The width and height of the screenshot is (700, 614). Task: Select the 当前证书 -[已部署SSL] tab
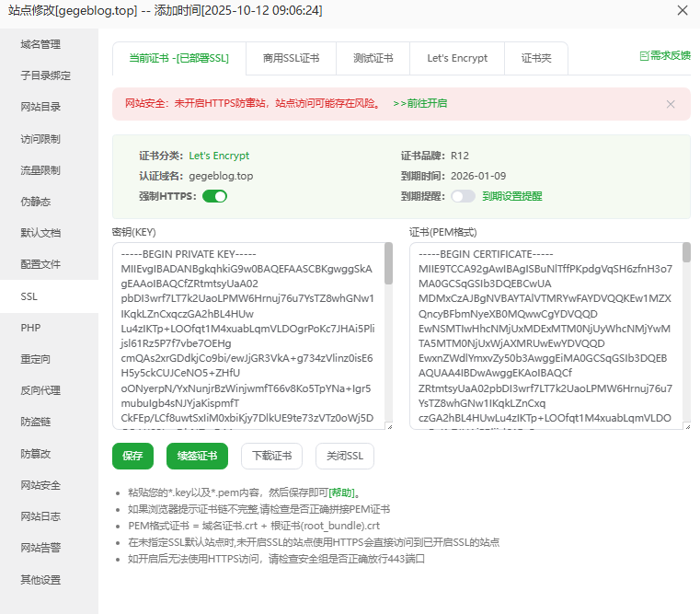pos(179,58)
